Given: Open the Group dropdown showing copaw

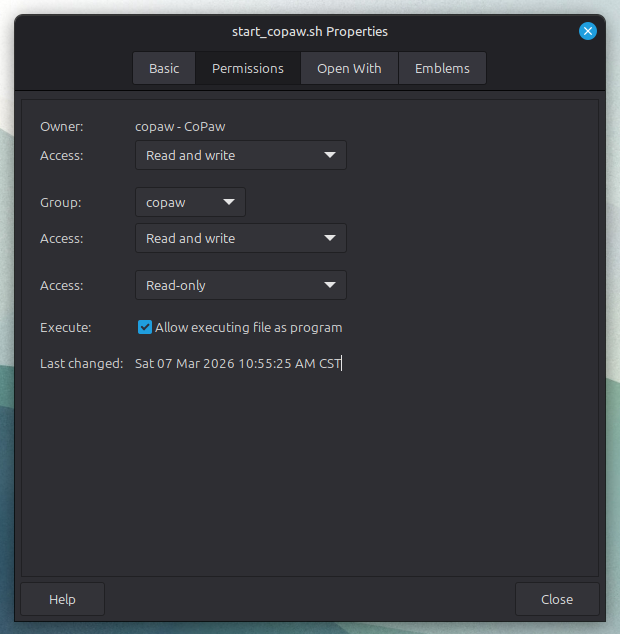Looking at the screenshot, I should click(190, 203).
